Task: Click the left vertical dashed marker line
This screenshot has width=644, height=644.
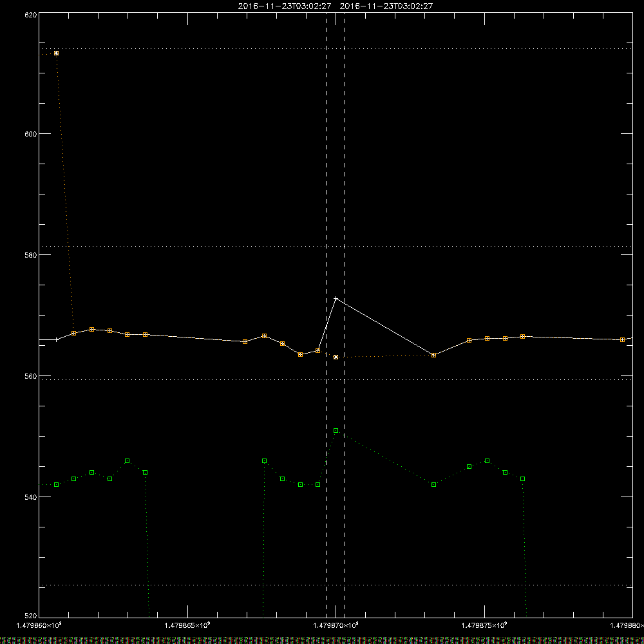Action: 327,314
